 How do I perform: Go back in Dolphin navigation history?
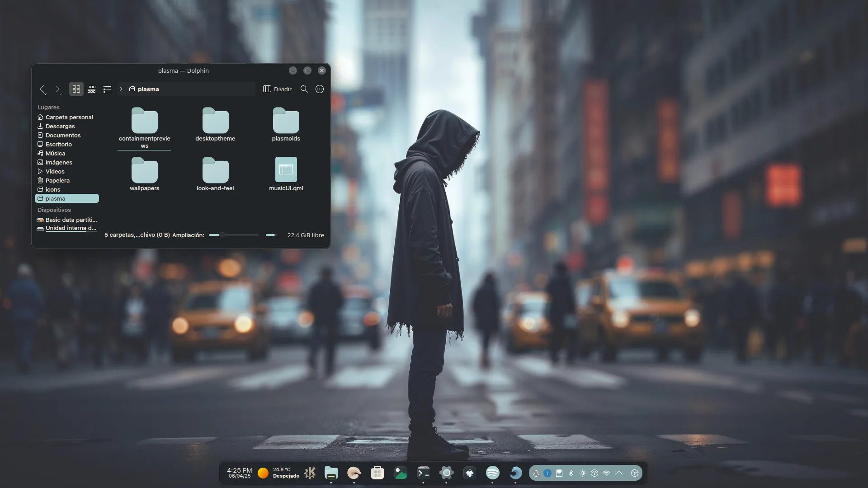(42, 89)
